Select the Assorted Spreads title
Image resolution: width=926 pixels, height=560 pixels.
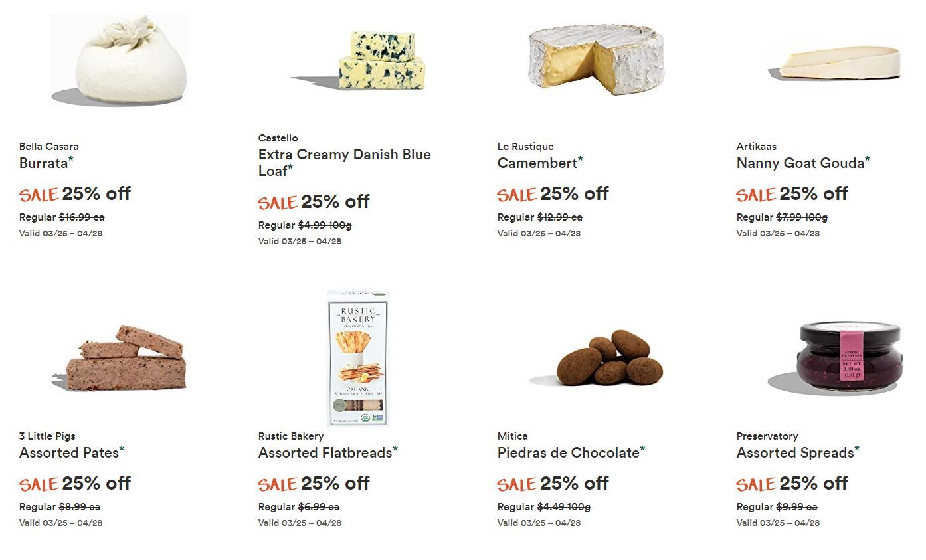point(798,452)
